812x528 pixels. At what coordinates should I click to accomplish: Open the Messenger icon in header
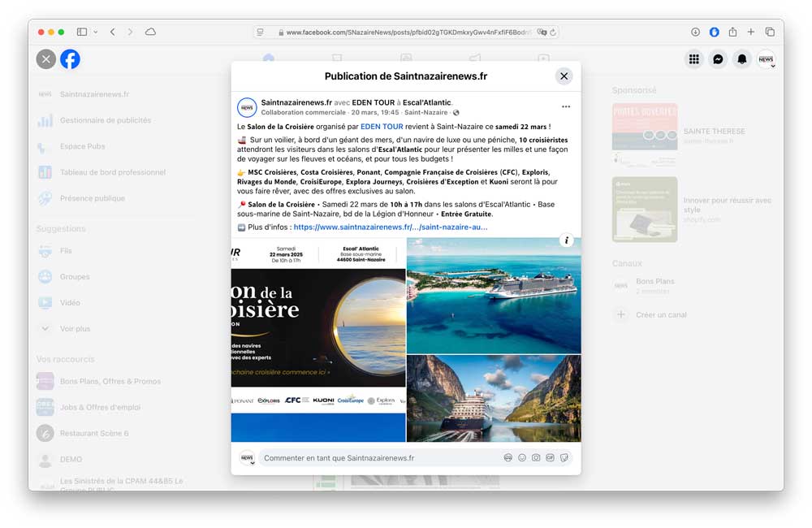(x=718, y=59)
